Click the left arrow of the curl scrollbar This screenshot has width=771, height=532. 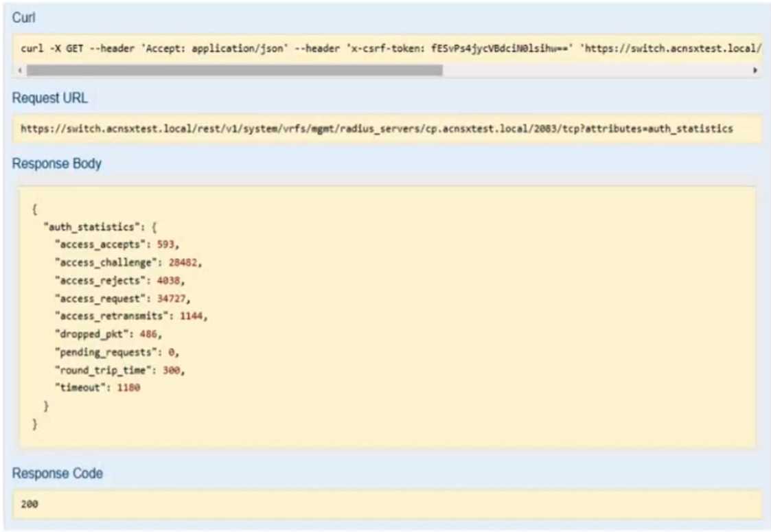click(20, 70)
